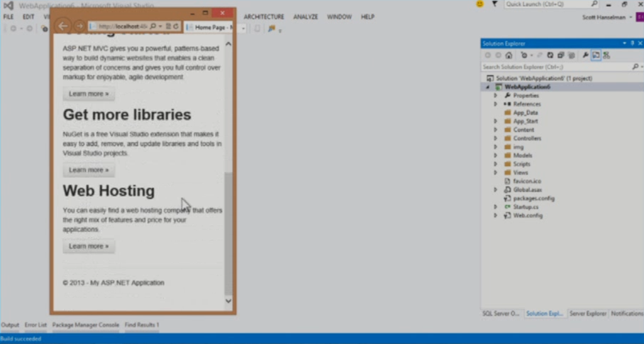Click Visual Studio toolbar Navigate Backward icon
The height and width of the screenshot is (344, 644).
coord(13,29)
